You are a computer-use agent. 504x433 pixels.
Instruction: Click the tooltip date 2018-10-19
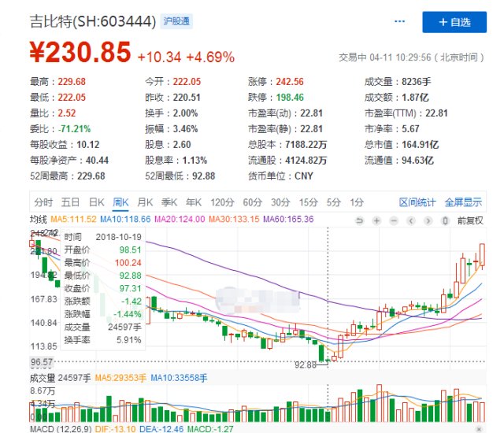119,237
